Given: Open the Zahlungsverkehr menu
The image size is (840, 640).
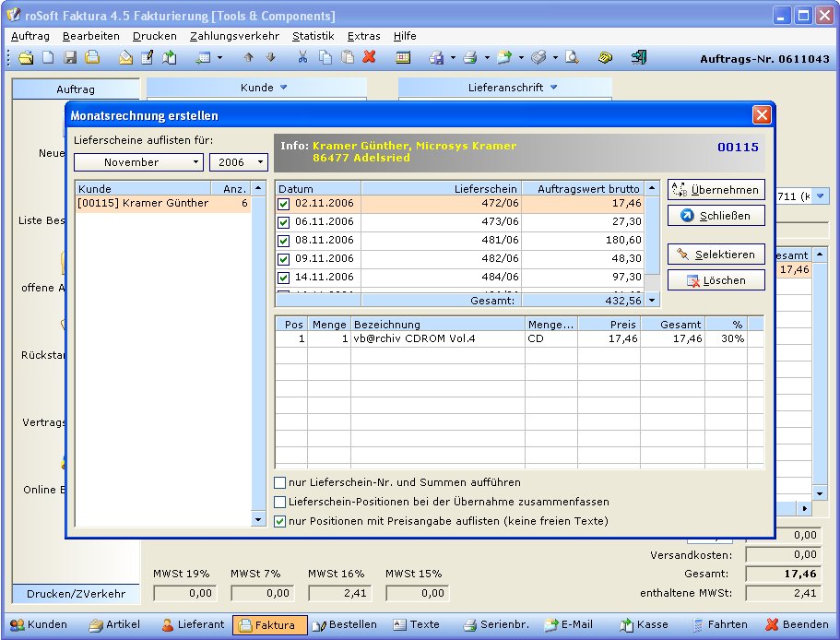Looking at the screenshot, I should coord(234,36).
